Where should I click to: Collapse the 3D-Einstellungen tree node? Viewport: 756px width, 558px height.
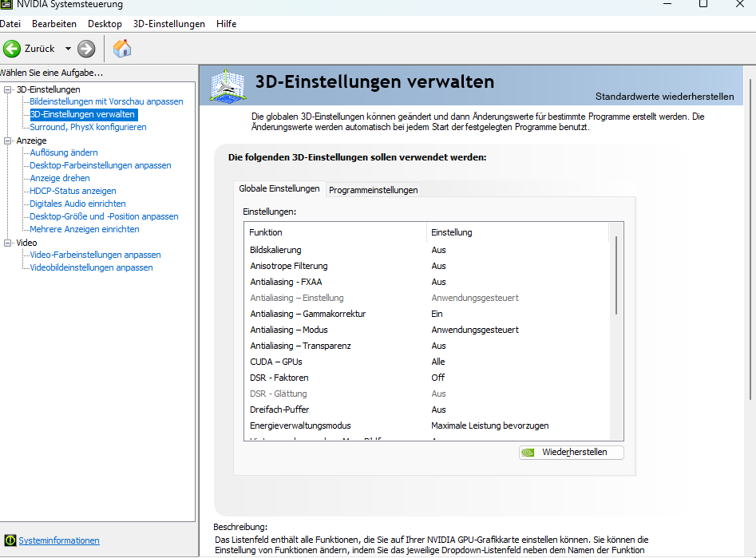[7, 89]
